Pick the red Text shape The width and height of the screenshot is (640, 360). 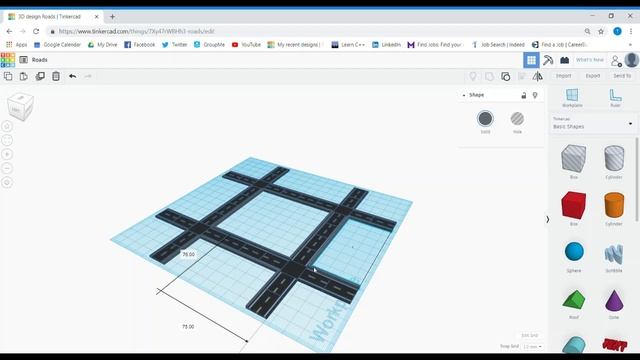[614, 345]
